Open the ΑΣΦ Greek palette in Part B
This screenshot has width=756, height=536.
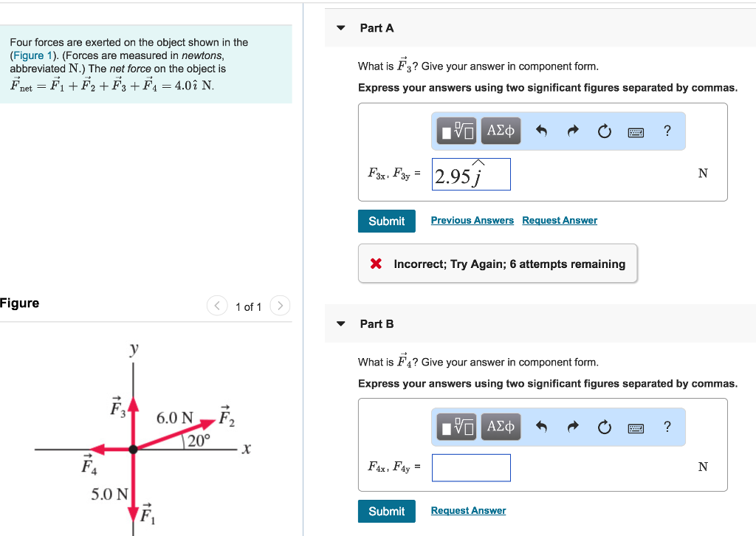coord(501,426)
